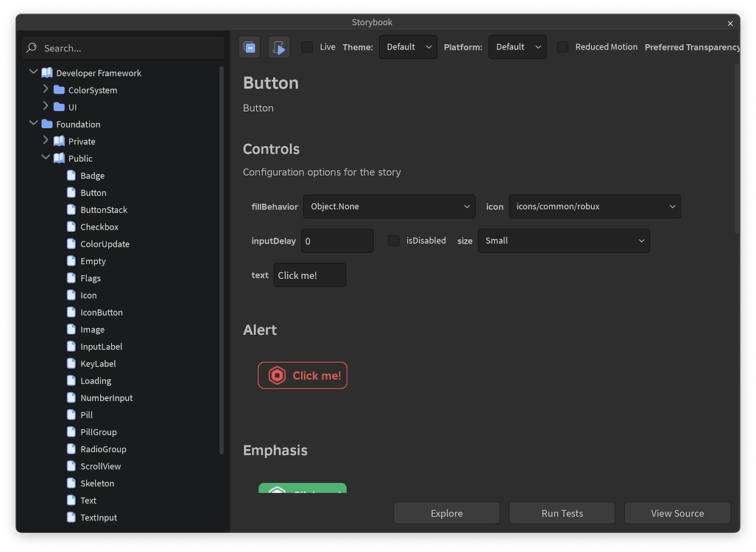The image size is (756, 552).
Task: Enable Reduced Motion
Action: pyautogui.click(x=562, y=46)
